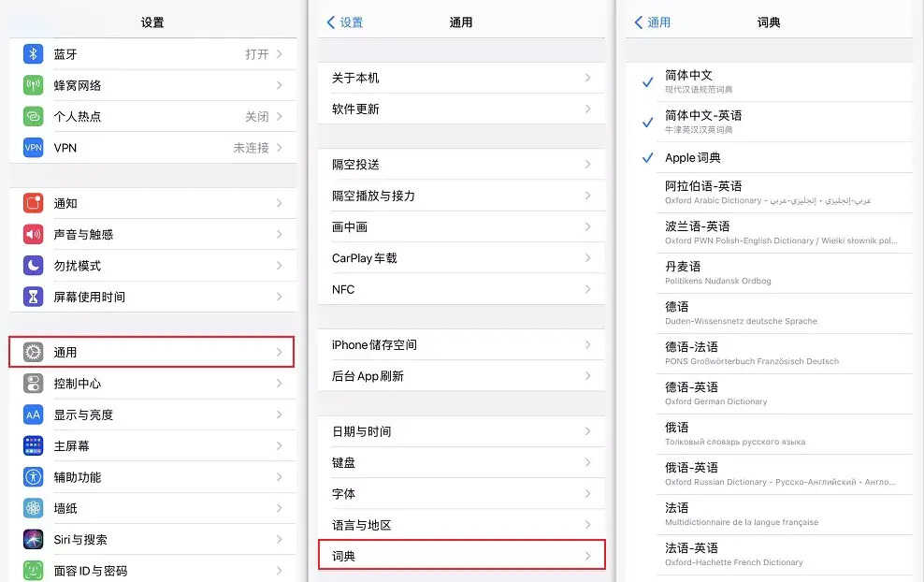The image size is (924, 582).
Task: Tap the Bluetooth icon in settings
Action: coord(34,54)
